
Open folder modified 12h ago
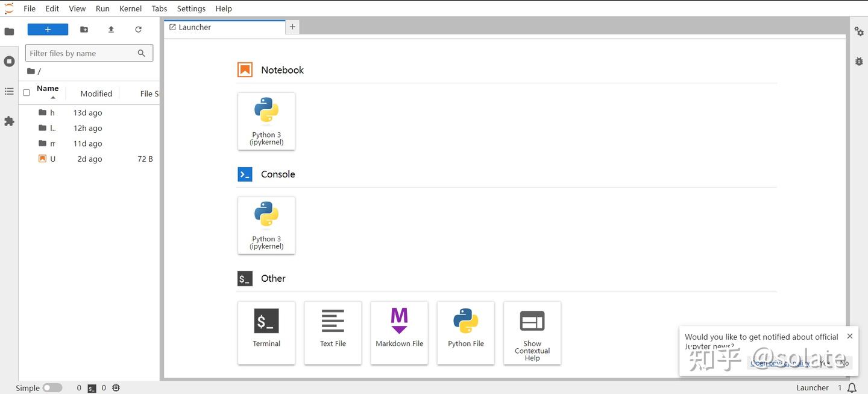tap(89, 128)
